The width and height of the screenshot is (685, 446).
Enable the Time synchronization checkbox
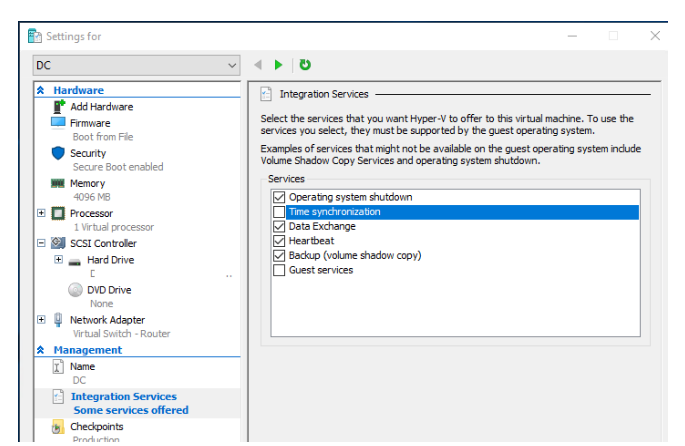(x=279, y=212)
